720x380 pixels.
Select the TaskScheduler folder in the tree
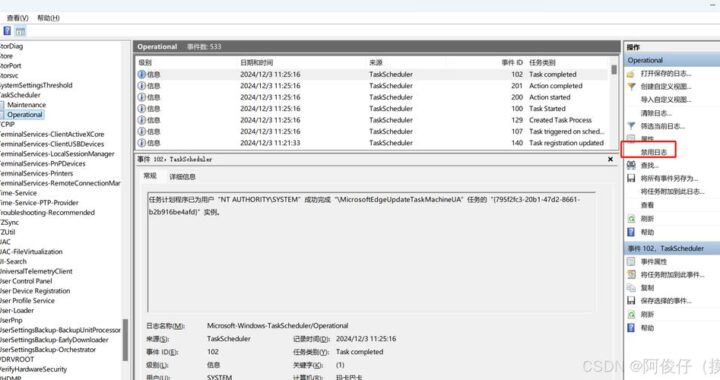pyautogui.click(x=20, y=95)
